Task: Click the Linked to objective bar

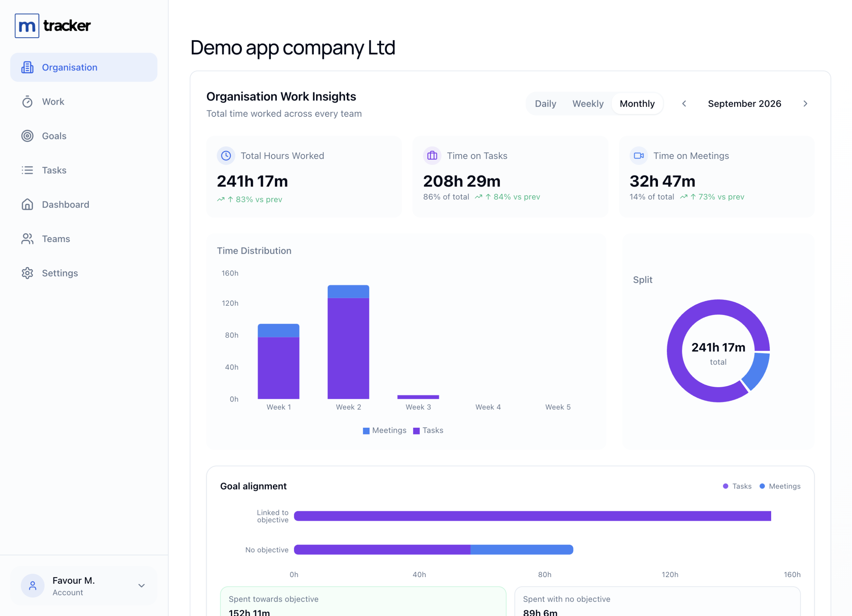Action: pos(532,516)
